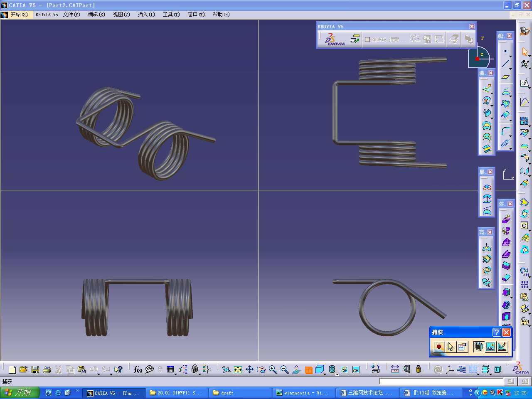Activate the Rotate view tool
The image size is (532, 399).
pos(261,369)
